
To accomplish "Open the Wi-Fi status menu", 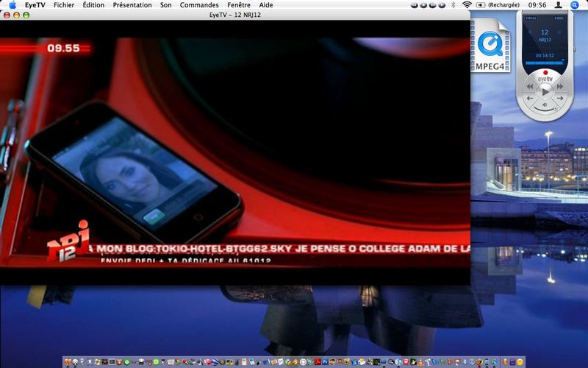I will pos(467,5).
